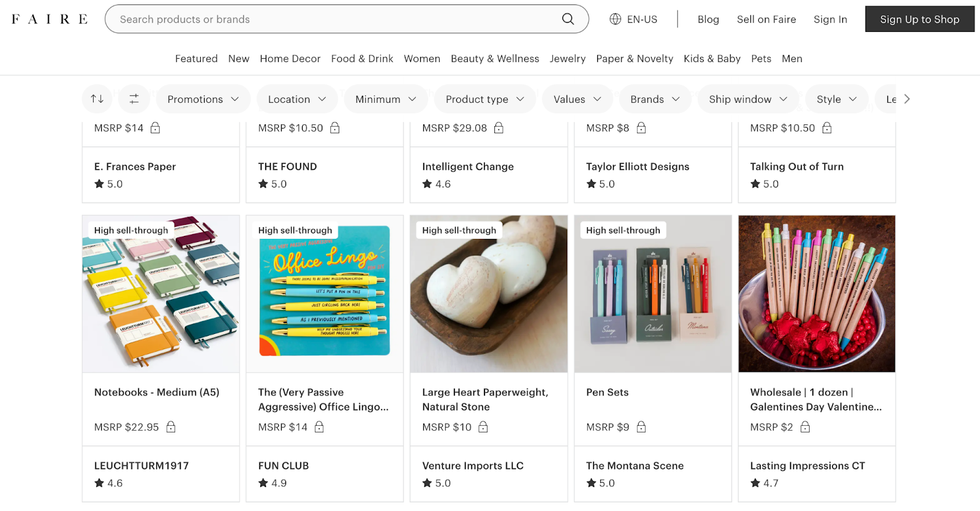Open Taylor Elliott Designs brand page
The image size is (980, 511).
tap(638, 167)
